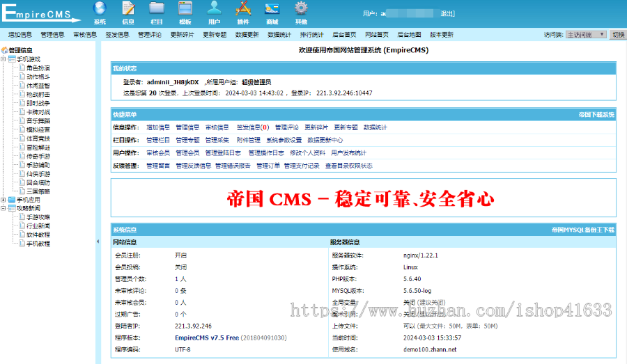Click the 管理信息 home icon in sidebar
The width and height of the screenshot is (627, 364).
(4, 50)
